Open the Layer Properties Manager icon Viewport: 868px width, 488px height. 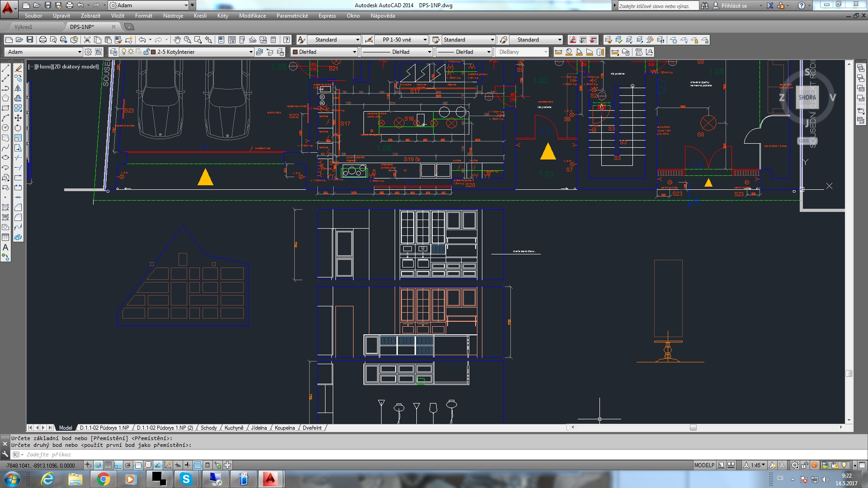tap(113, 52)
